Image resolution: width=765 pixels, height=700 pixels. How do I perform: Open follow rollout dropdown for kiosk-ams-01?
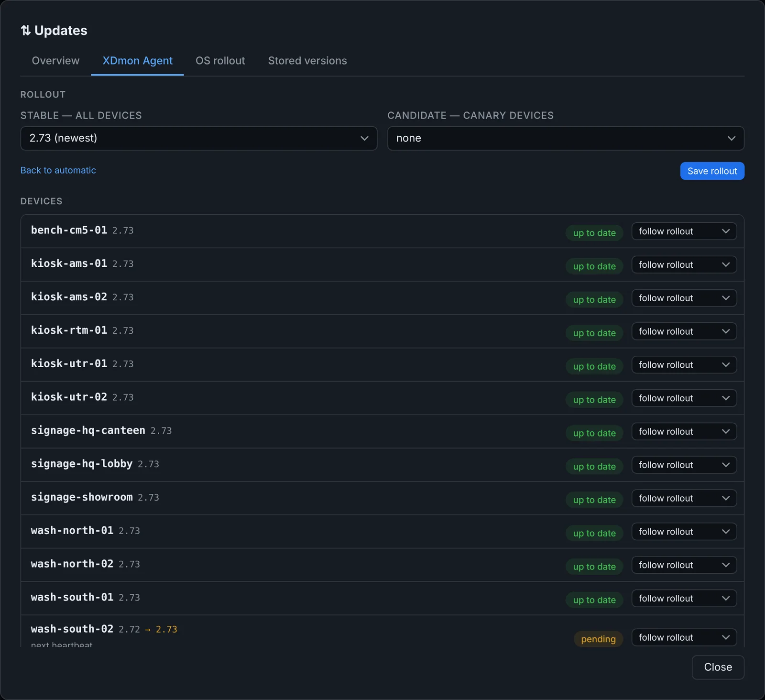point(684,265)
